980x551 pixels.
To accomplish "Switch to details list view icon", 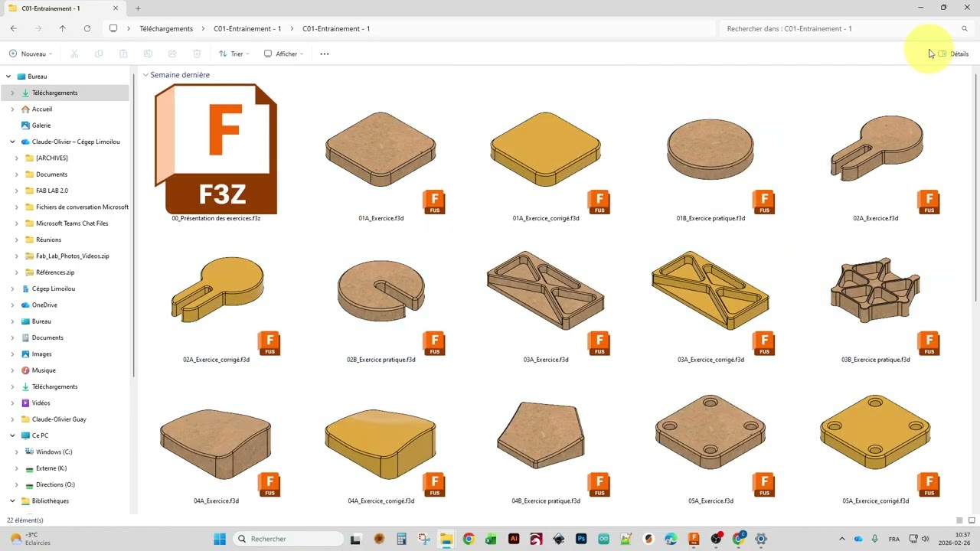I will click(960, 520).
